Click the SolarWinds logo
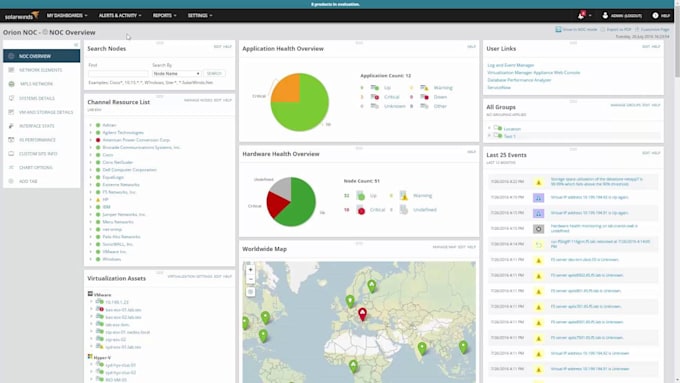This screenshot has width=680, height=383. click(x=22, y=16)
